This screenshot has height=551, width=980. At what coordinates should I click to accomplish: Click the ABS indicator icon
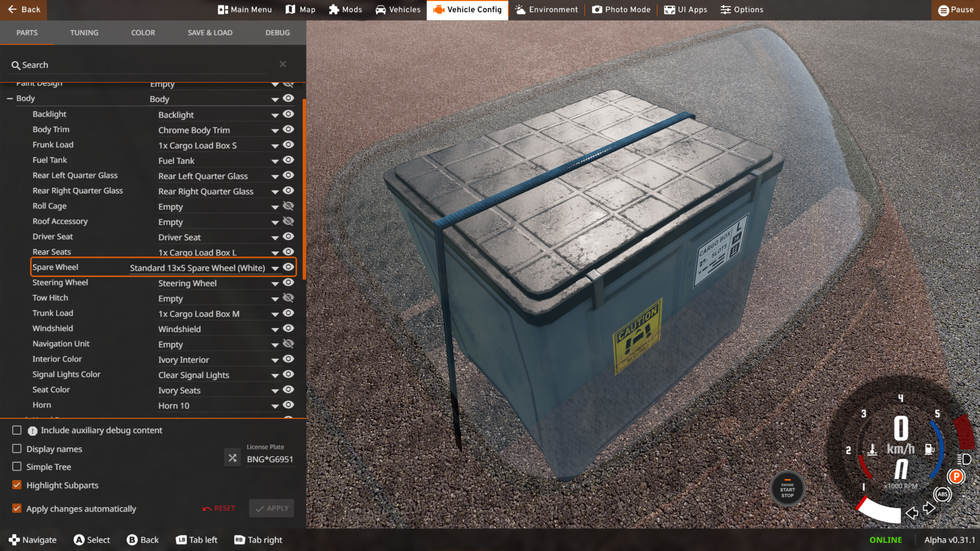tap(942, 494)
